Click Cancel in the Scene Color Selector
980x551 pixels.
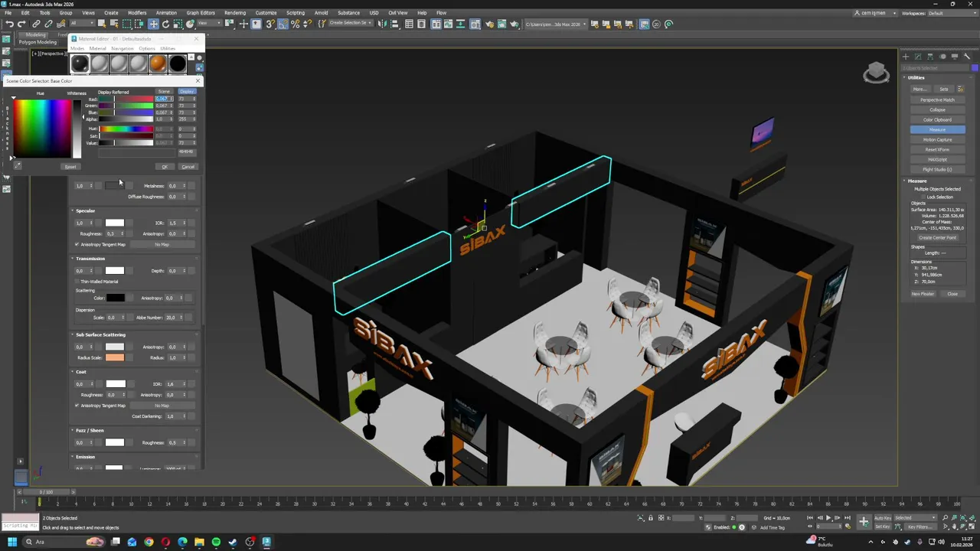(x=188, y=167)
